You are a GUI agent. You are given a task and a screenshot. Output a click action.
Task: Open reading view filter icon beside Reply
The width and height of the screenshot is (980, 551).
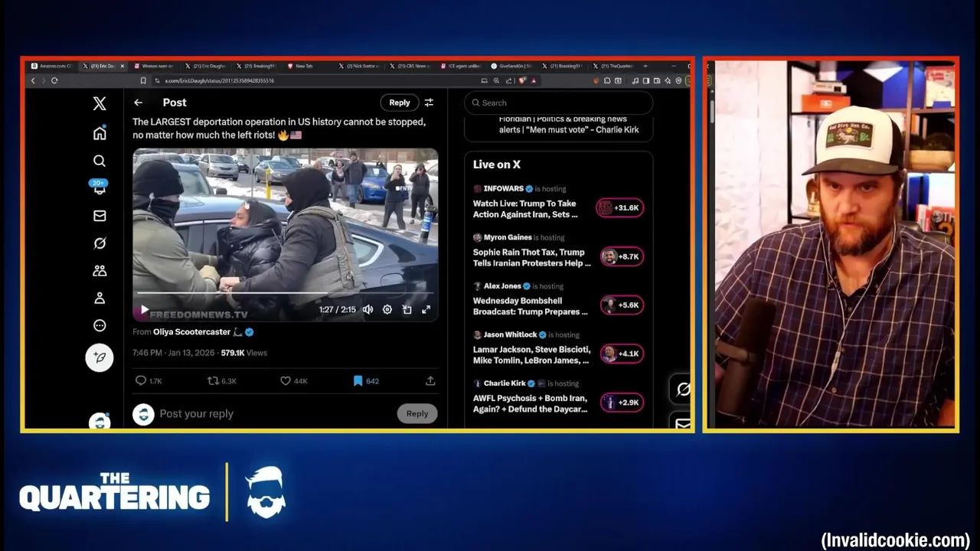point(429,103)
